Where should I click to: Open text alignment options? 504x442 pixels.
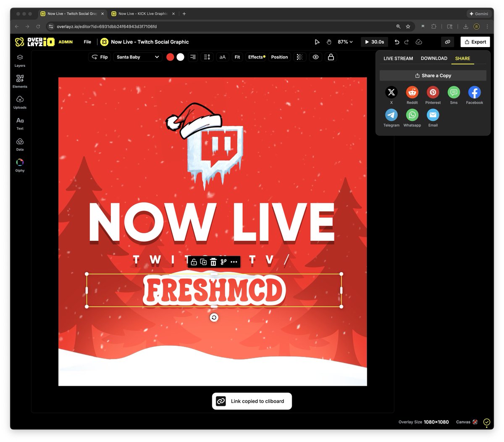coord(193,57)
